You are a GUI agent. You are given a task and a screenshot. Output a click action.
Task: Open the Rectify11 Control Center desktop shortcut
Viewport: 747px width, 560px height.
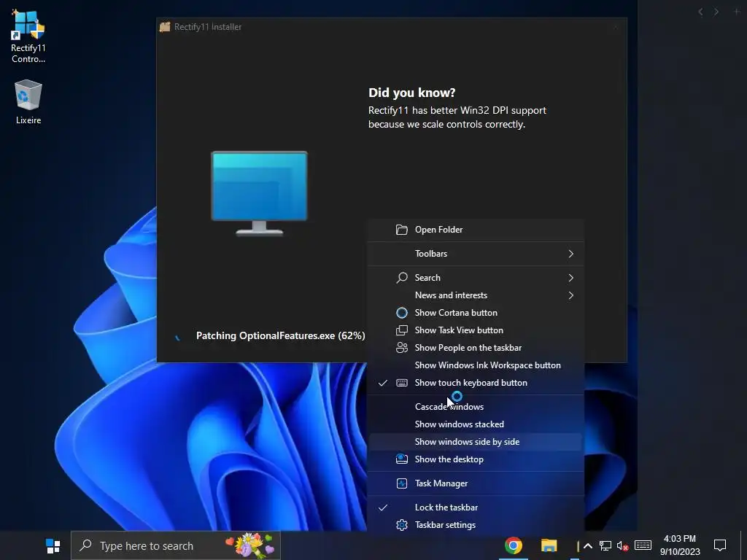(28, 37)
